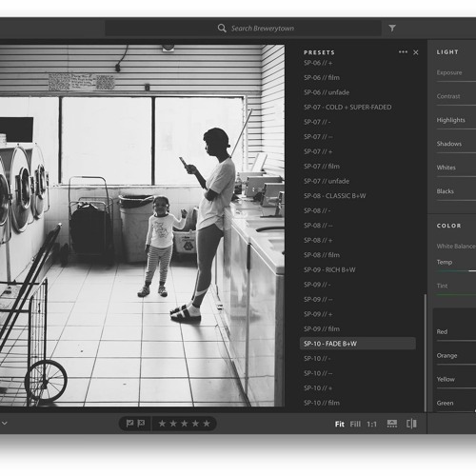Apply preset SP-10 // --
This screenshot has width=476, height=476.
318,373
